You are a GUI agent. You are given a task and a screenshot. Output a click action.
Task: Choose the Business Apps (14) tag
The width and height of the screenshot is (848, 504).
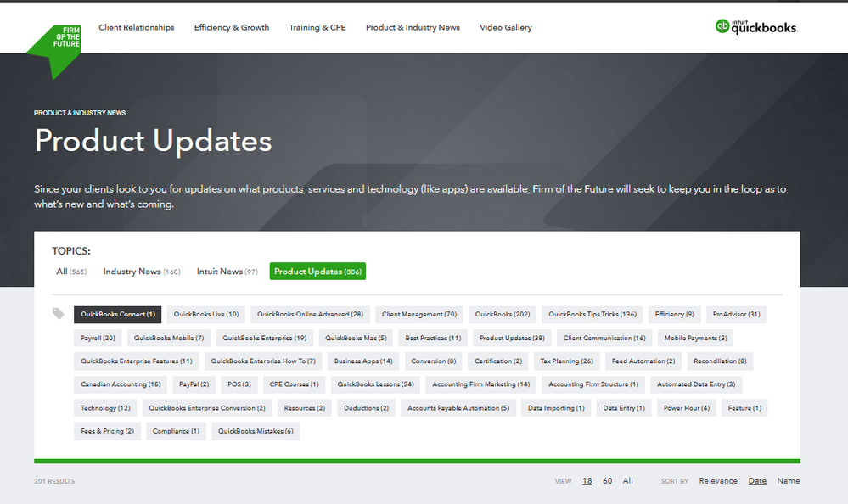[x=363, y=361]
